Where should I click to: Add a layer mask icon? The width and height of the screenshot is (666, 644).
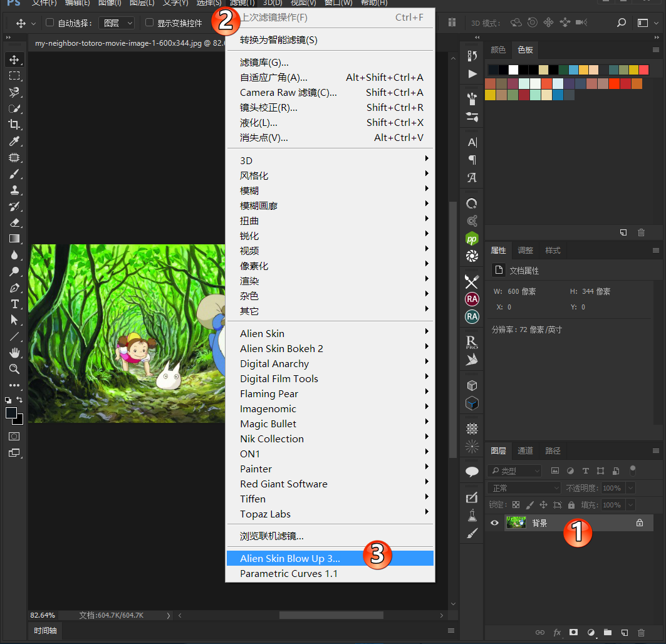(573, 633)
